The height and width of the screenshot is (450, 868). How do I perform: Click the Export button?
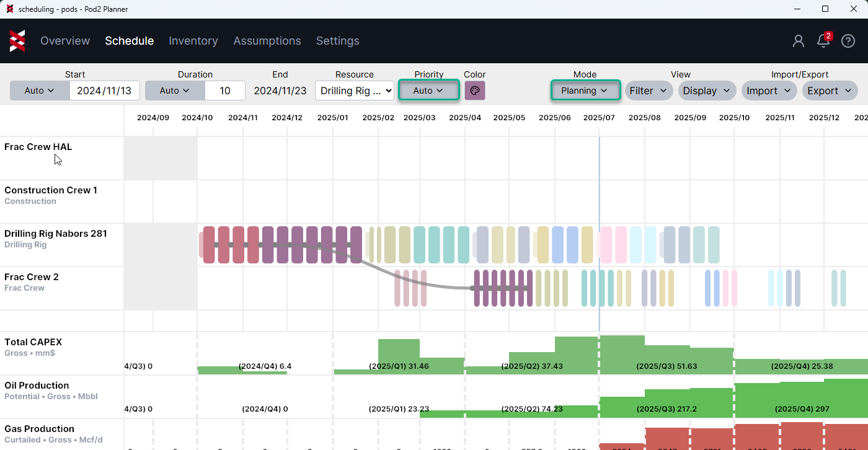(x=830, y=90)
